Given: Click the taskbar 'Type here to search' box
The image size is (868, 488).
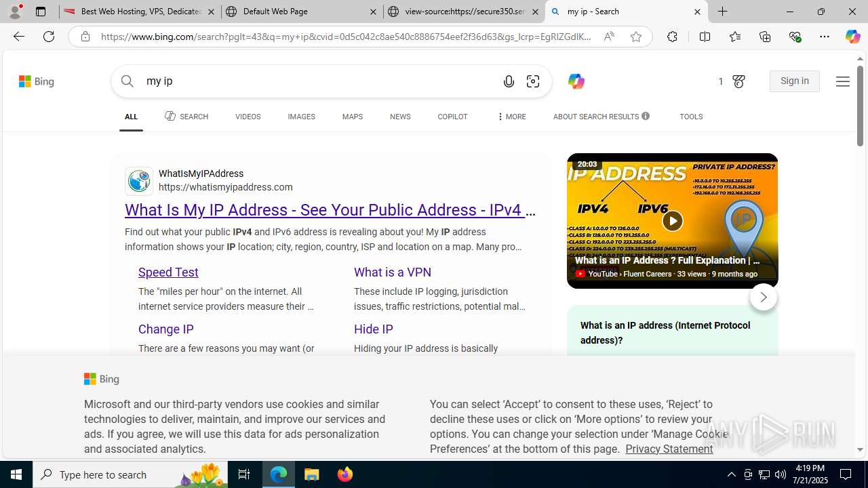Looking at the screenshot, I should (130, 474).
